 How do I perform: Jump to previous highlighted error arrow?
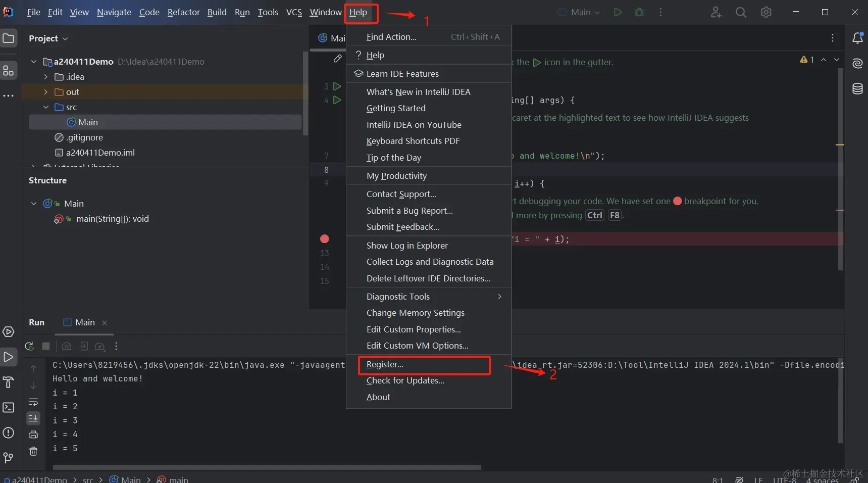[824, 60]
